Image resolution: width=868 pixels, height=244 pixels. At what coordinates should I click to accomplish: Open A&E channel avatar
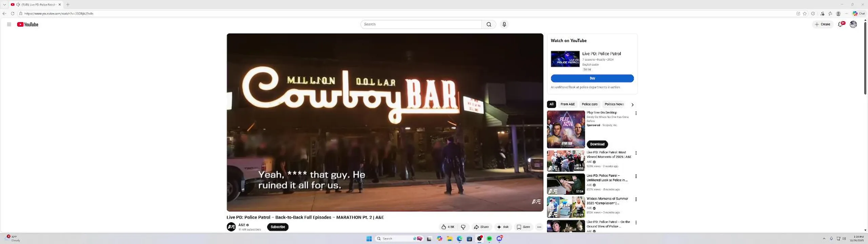tap(231, 227)
